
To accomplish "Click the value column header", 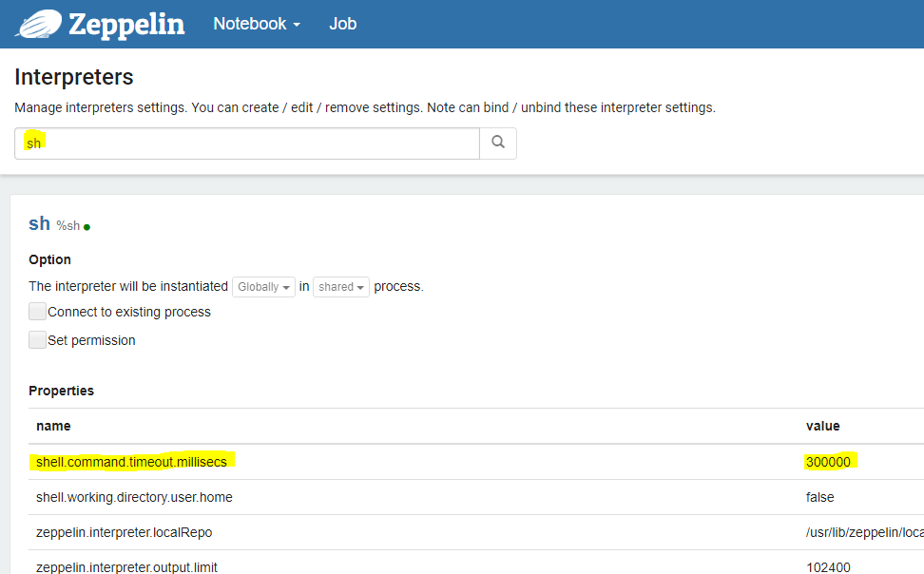I will point(822,426).
